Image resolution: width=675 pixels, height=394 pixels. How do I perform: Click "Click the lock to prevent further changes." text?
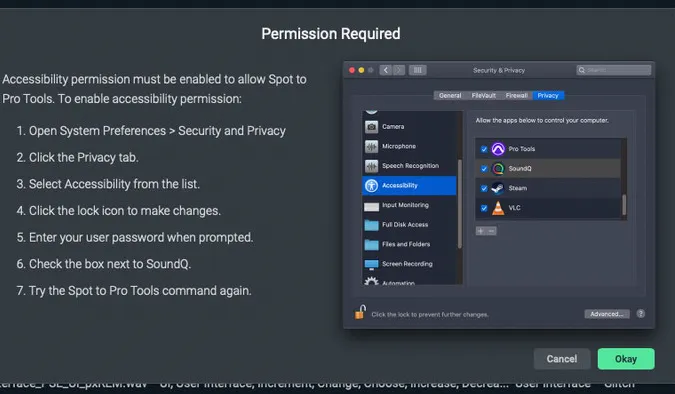(x=430, y=315)
